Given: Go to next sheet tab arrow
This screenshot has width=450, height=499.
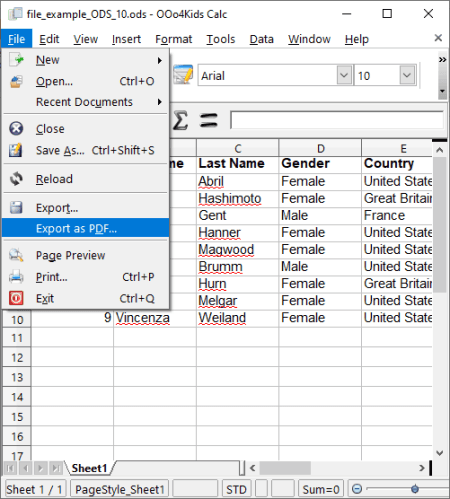Looking at the screenshot, I should click(40, 468).
